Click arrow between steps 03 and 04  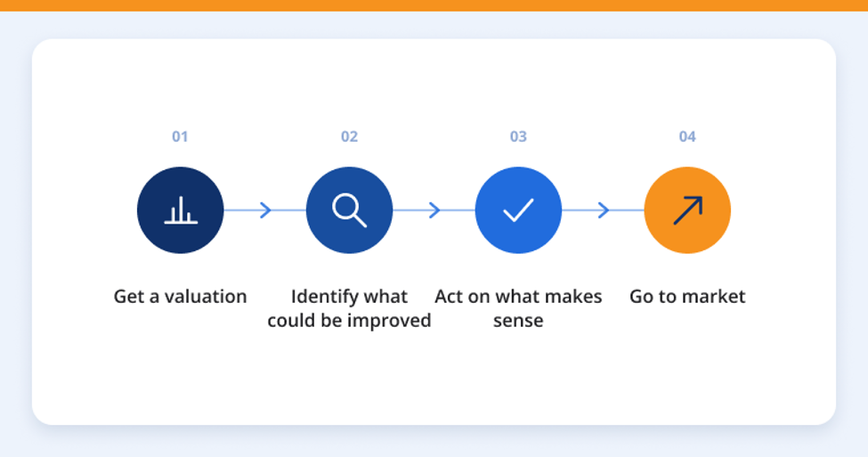coord(604,210)
